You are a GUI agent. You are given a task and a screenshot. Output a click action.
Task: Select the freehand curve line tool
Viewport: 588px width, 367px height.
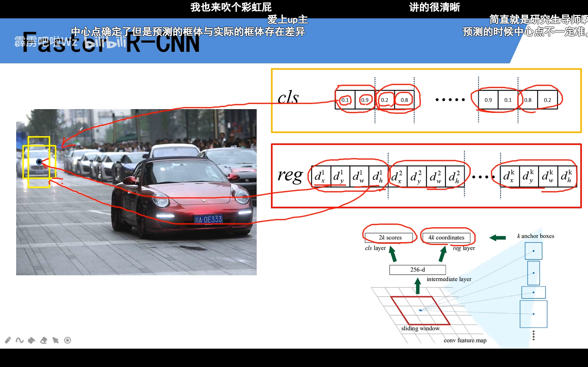pyautogui.click(x=20, y=340)
